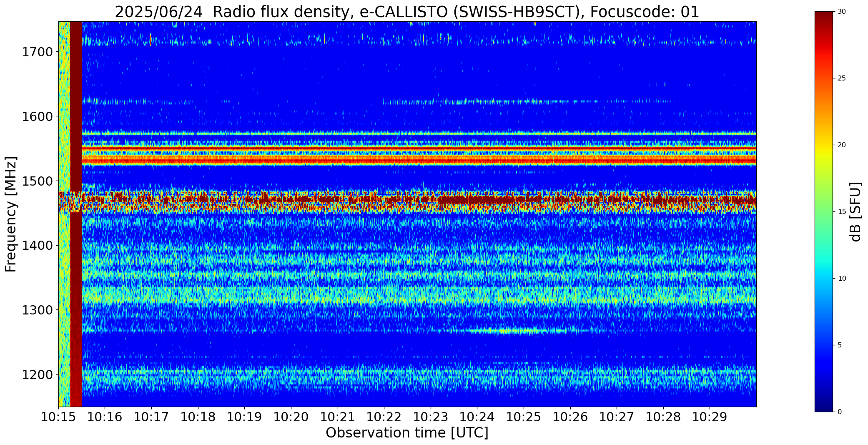Click the colorbar tick label 0

[x=840, y=412]
